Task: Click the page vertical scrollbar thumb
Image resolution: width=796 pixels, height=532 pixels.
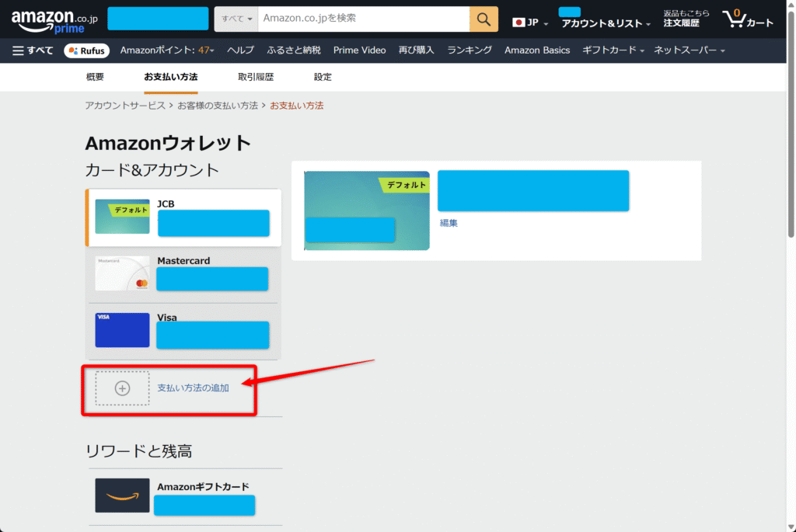Action: pyautogui.click(x=791, y=123)
